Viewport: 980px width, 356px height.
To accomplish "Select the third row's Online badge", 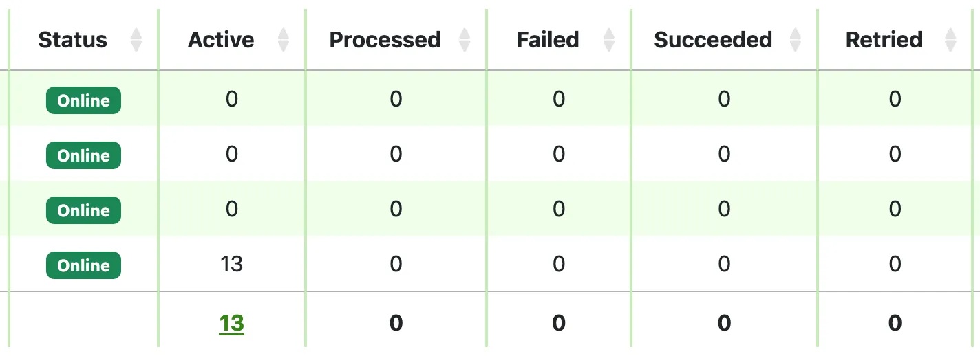I will click(x=83, y=210).
